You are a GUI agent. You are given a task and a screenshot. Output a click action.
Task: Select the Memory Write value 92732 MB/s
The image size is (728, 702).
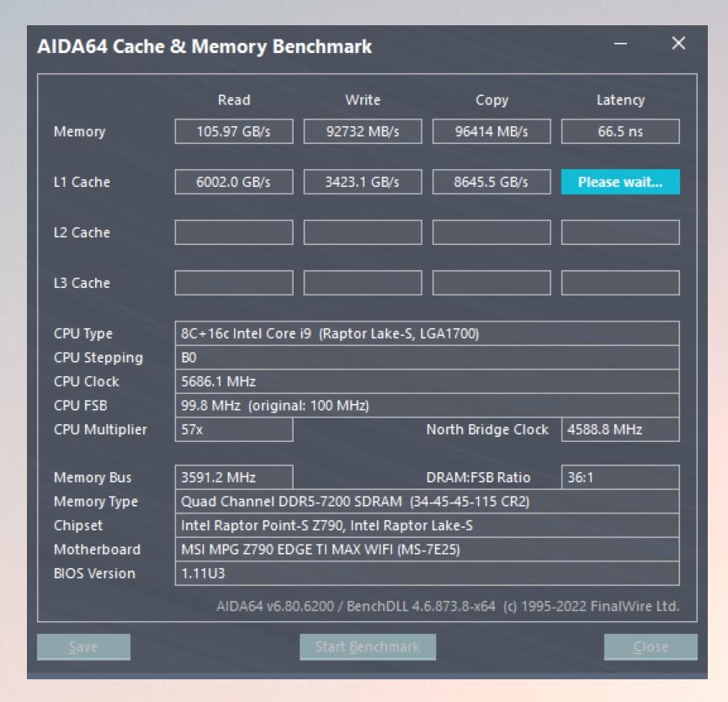click(x=363, y=131)
